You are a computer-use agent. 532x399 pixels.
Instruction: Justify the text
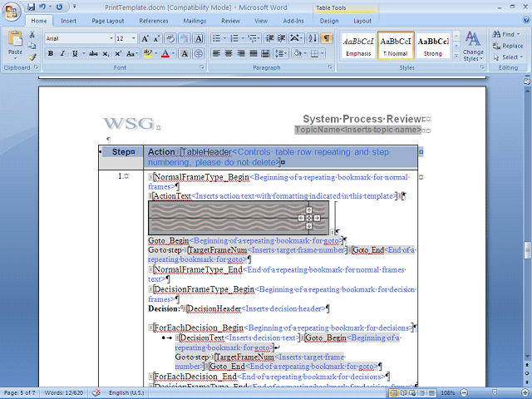pyautogui.click(x=253, y=53)
